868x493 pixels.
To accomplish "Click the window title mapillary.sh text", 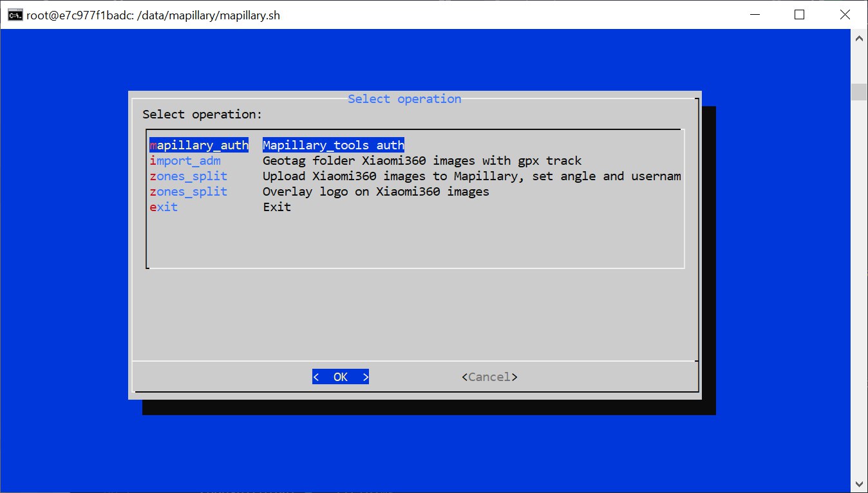I will point(153,15).
